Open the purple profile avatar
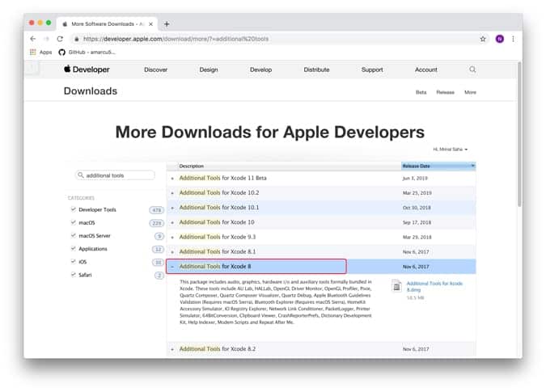 500,39
